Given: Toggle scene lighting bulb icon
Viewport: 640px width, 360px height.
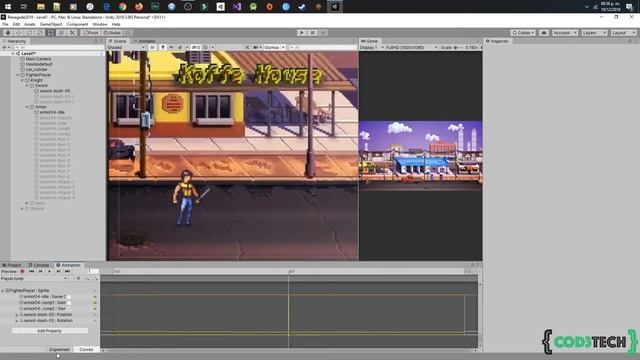Looking at the screenshot, I should [x=163, y=48].
